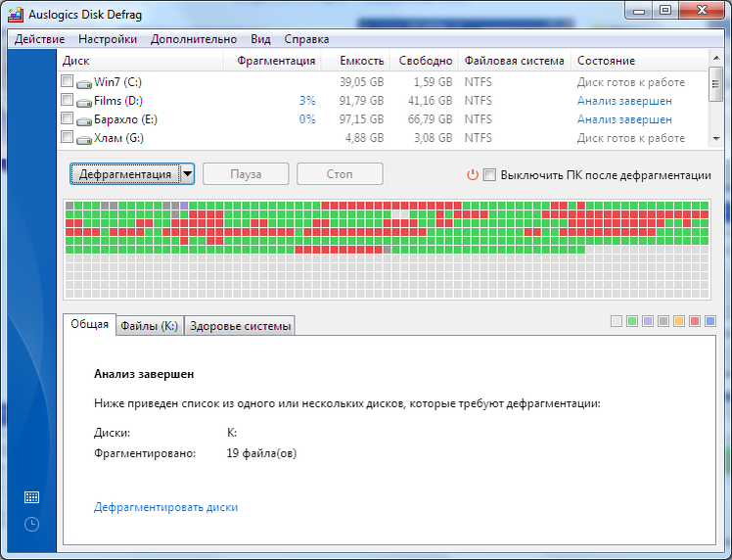Click the gray legend swatch

click(663, 321)
